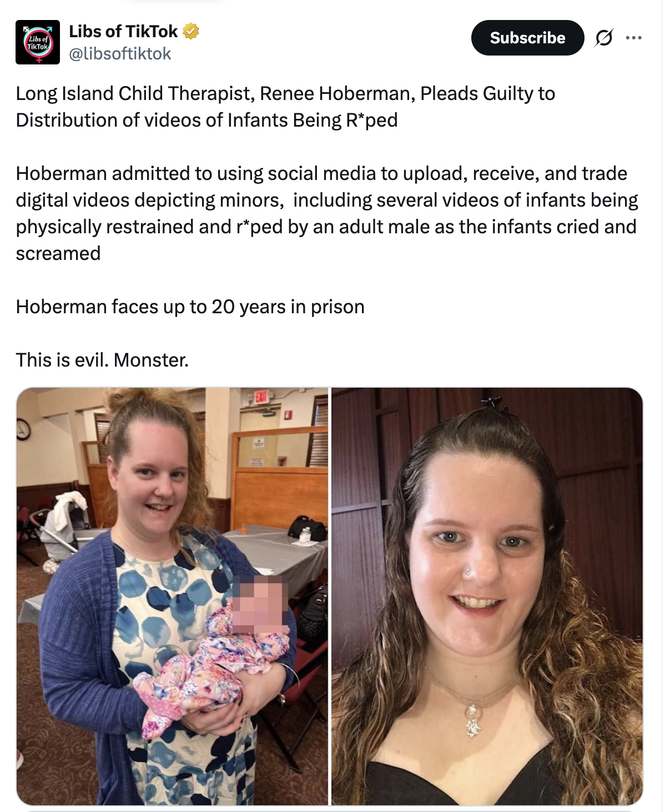Open the three-dot more options menu
This screenshot has width=665, height=812.
coord(633,38)
